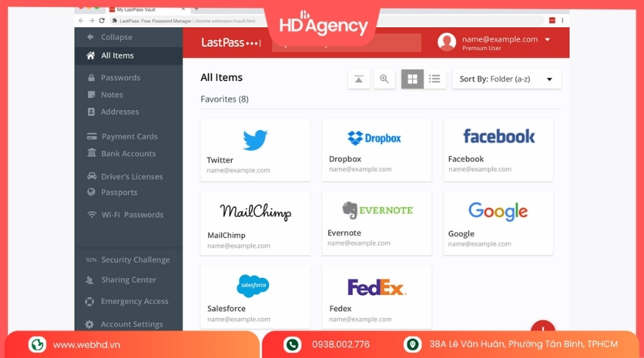Click the Account Settings gear icon
The height and width of the screenshot is (358, 644).
[89, 324]
